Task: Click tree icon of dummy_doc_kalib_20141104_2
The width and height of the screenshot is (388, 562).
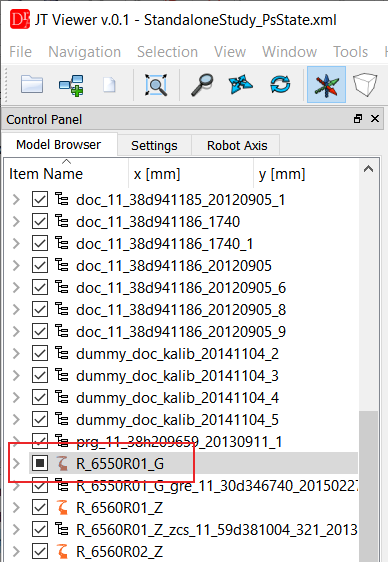Action: click(62, 353)
